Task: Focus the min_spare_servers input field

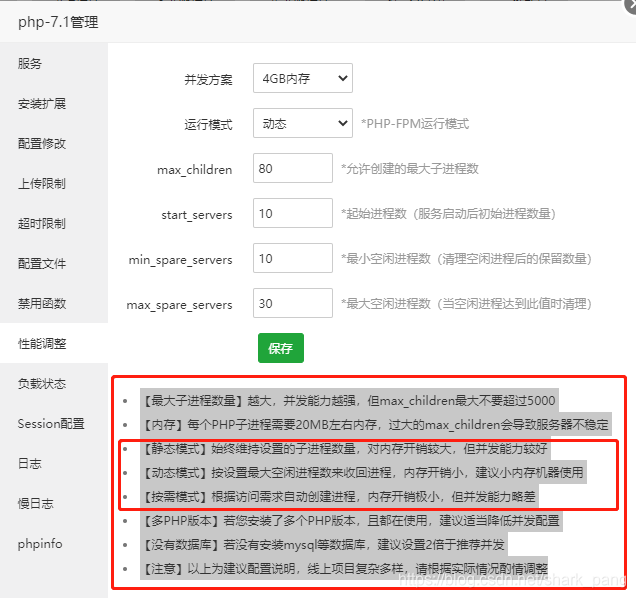Action: [293, 258]
